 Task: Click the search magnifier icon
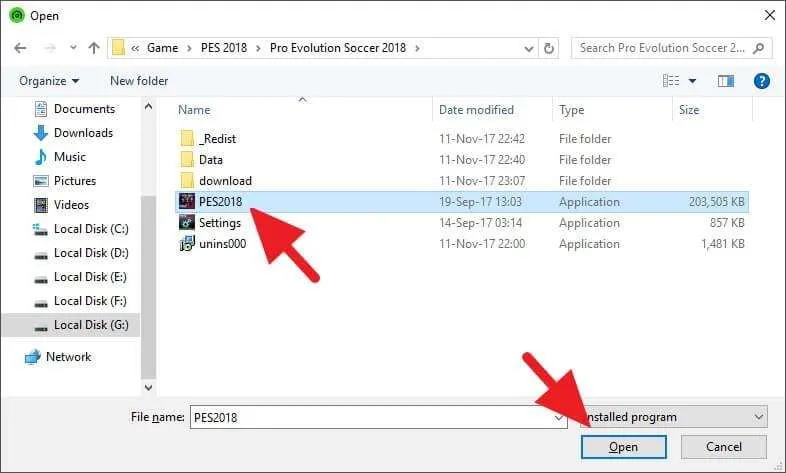tap(759, 48)
